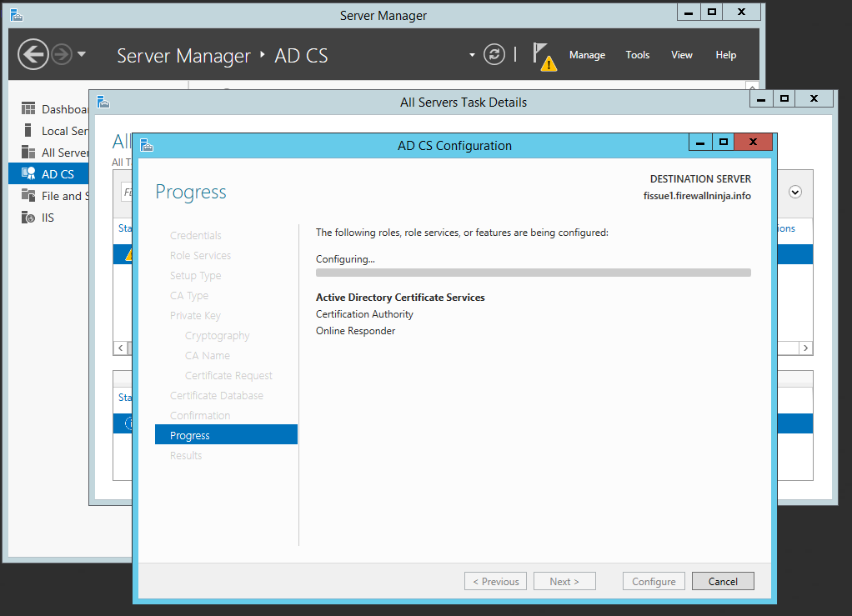The height and width of the screenshot is (616, 852).
Task: Click the Configuring progress bar
Action: [x=533, y=273]
